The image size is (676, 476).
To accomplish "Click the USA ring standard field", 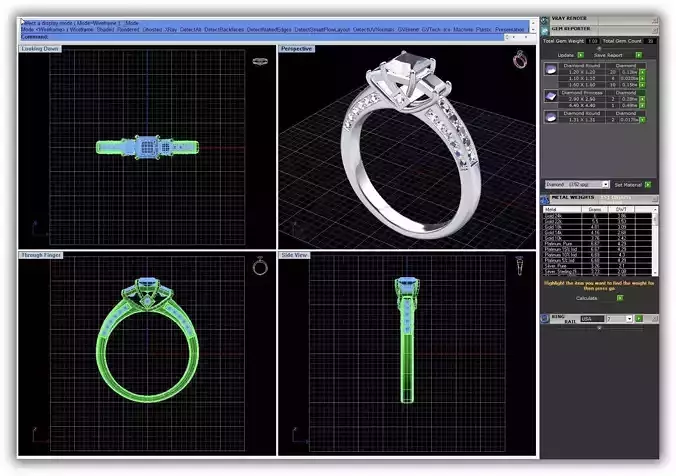I will pos(592,319).
